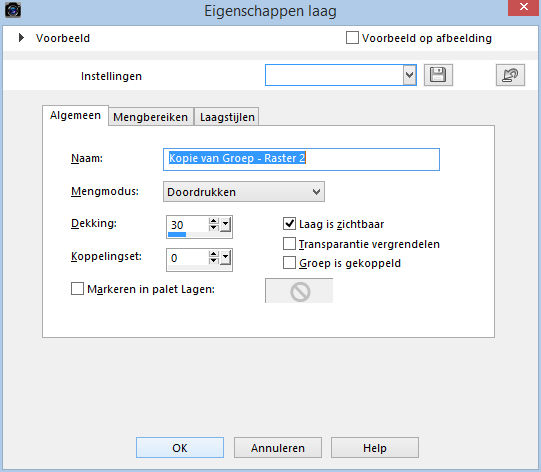The height and width of the screenshot is (472, 541).
Task: Open the Koppelingset slider popup button
Action: 225,257
